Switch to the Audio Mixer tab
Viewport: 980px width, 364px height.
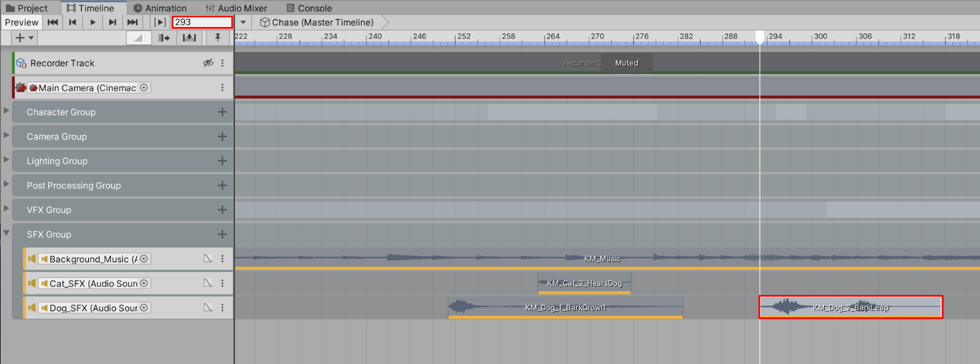pos(236,8)
